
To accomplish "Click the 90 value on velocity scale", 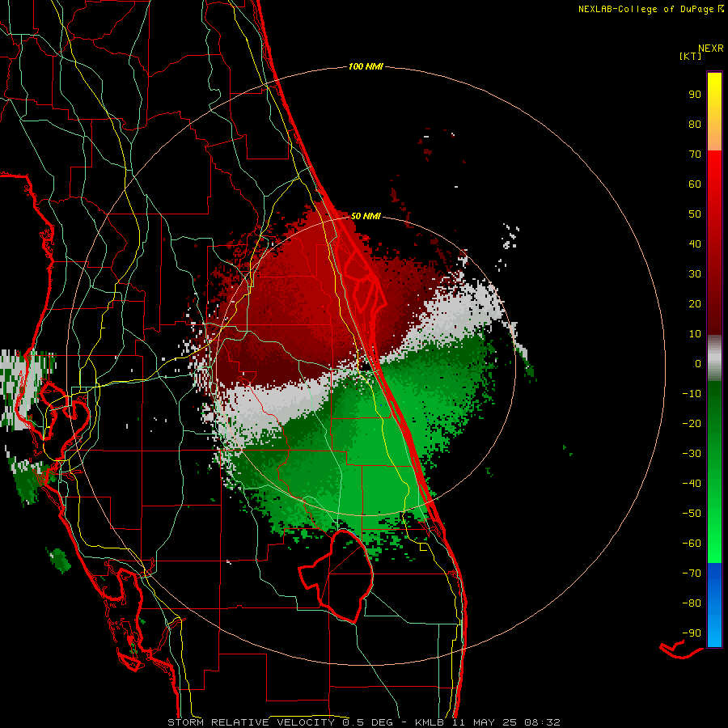I will (x=695, y=95).
